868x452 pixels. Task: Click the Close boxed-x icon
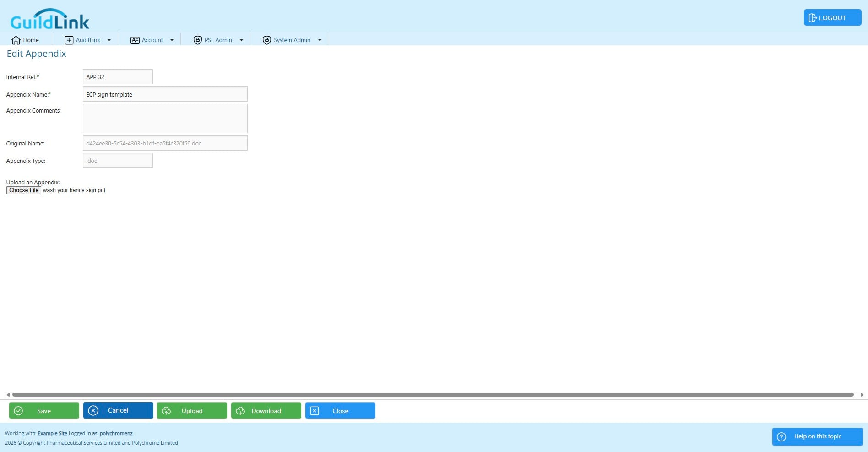315,411
